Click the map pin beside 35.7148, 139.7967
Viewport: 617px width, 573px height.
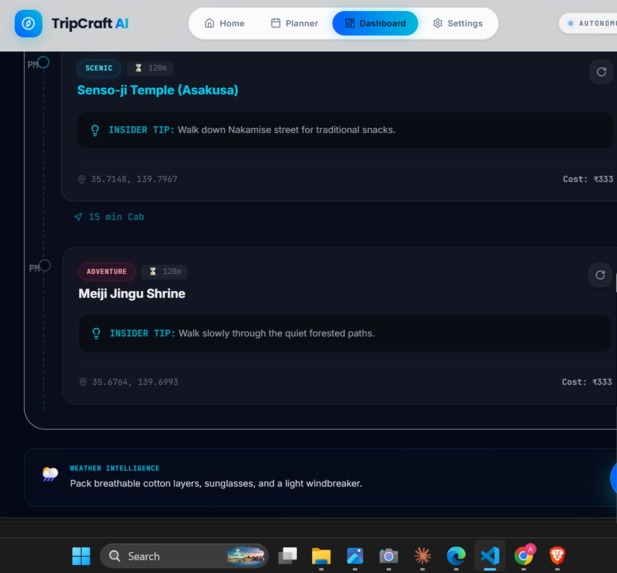point(81,179)
